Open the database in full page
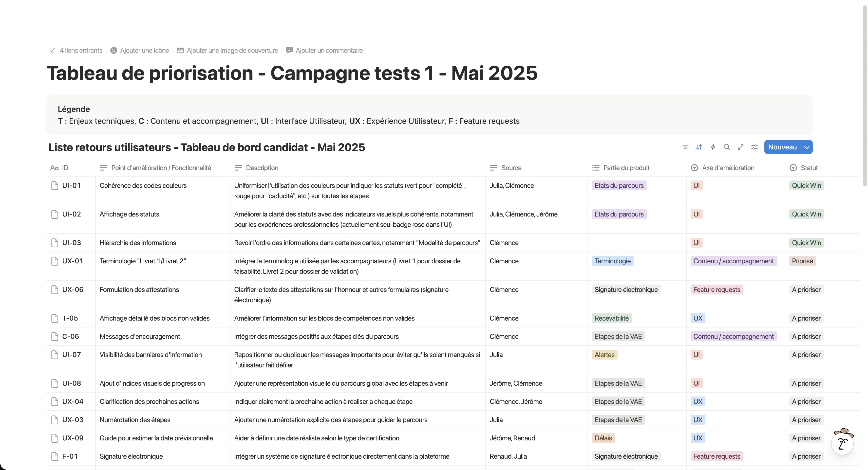Image resolution: width=868 pixels, height=470 pixels. [x=741, y=147]
